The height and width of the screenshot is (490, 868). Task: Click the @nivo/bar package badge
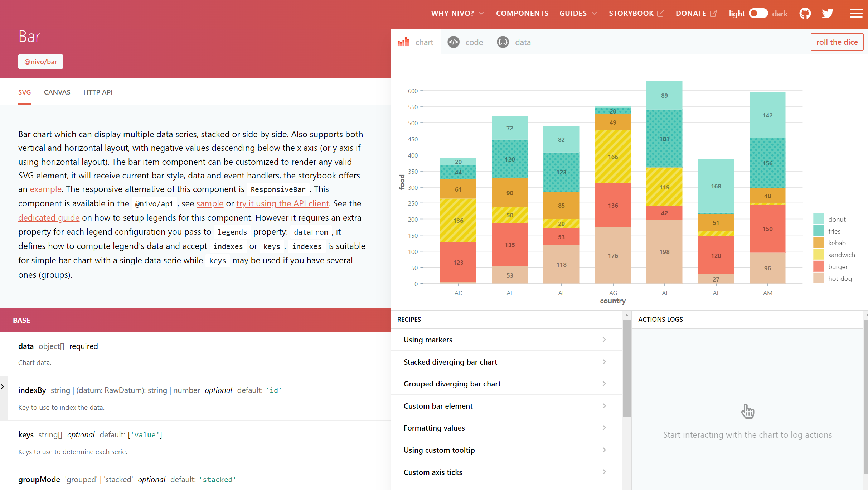coord(41,62)
